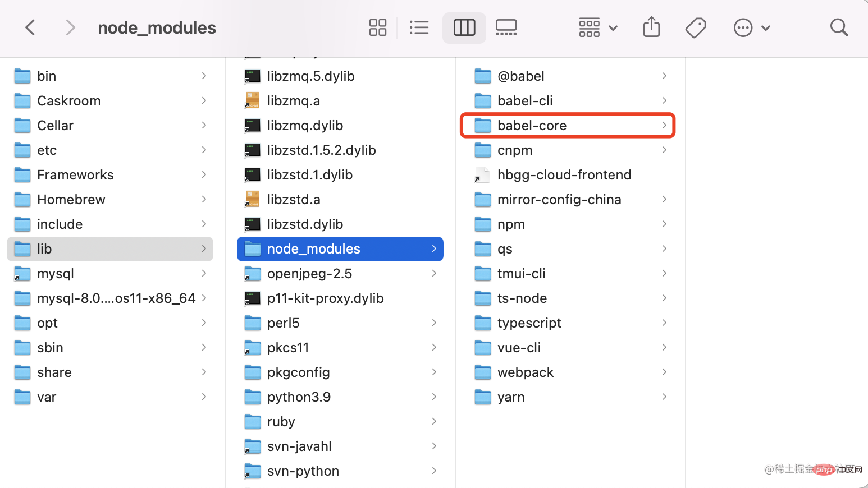Open the @babel folder

click(x=570, y=76)
